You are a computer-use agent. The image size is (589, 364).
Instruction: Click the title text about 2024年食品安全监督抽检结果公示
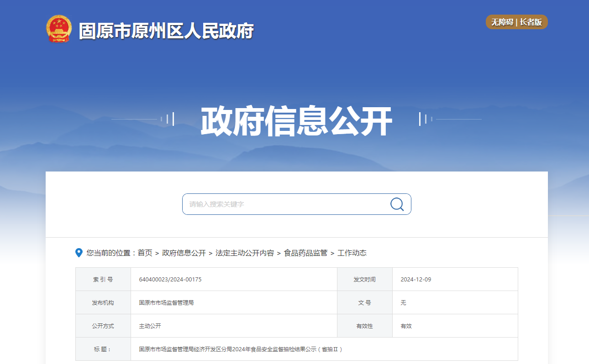coord(241,349)
